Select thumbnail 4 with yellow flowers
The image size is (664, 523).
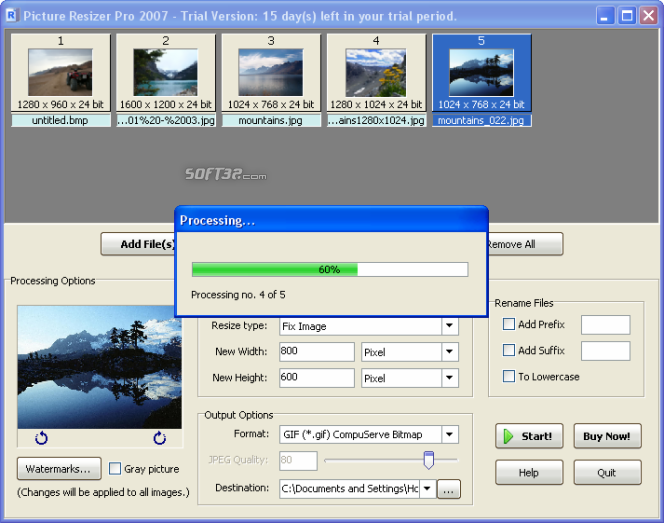click(x=376, y=73)
